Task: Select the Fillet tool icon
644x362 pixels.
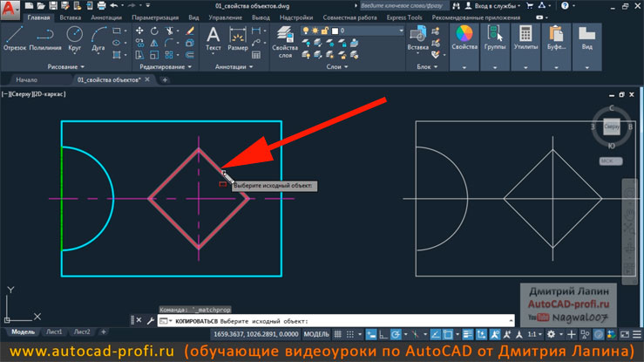Action: [x=169, y=43]
